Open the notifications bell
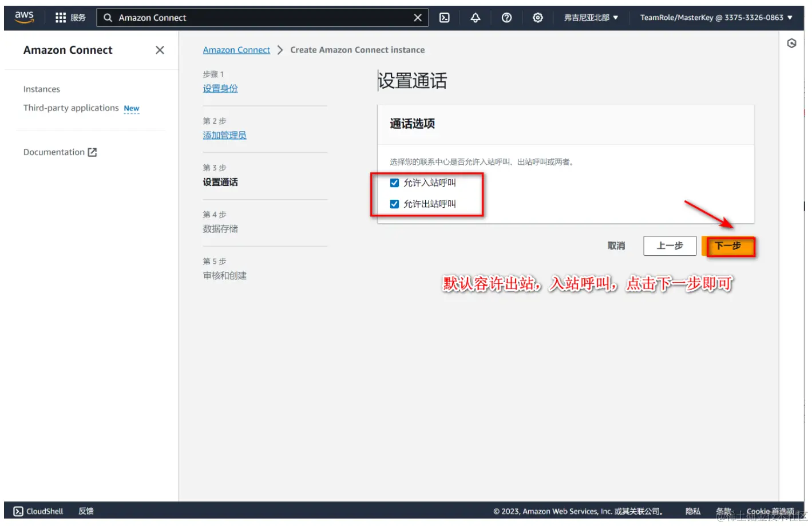812x526 pixels. click(476, 18)
